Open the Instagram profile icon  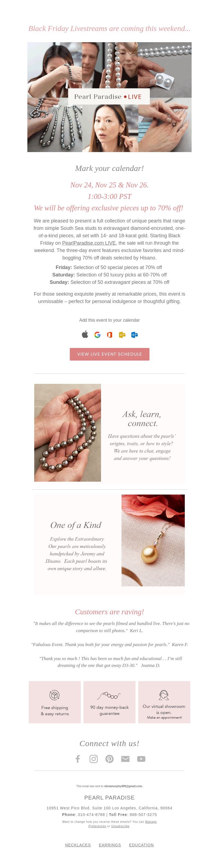coord(94,759)
